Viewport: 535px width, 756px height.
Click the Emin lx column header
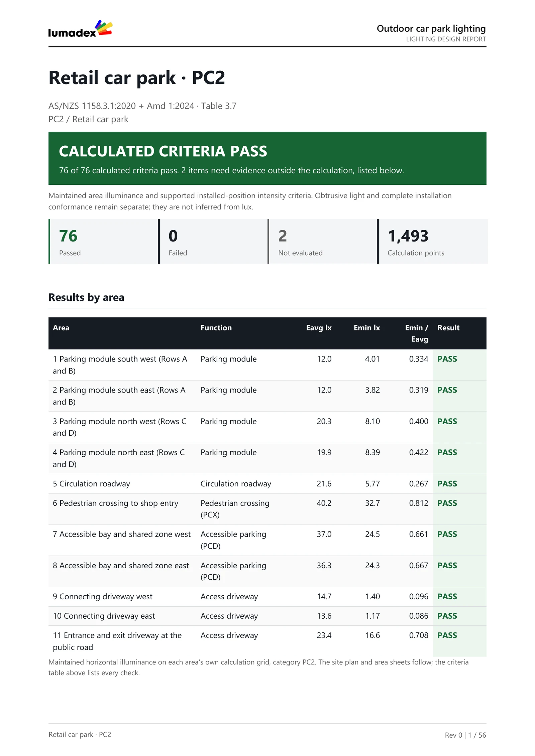(x=367, y=328)
